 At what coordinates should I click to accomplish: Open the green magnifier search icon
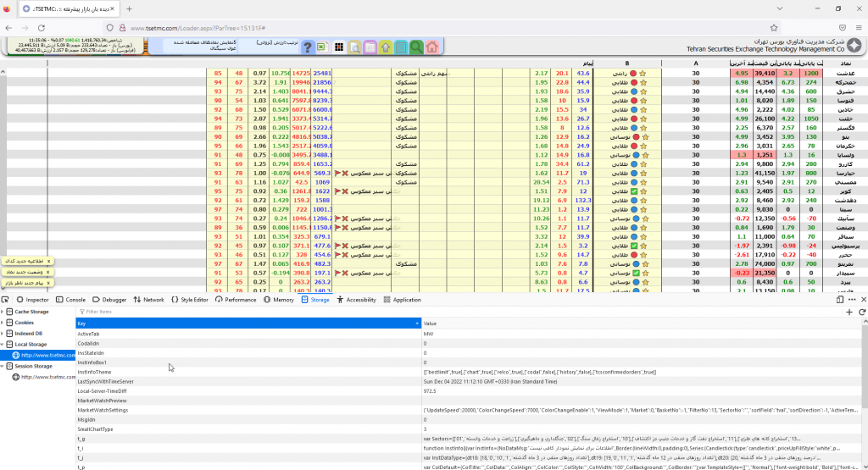point(416,47)
